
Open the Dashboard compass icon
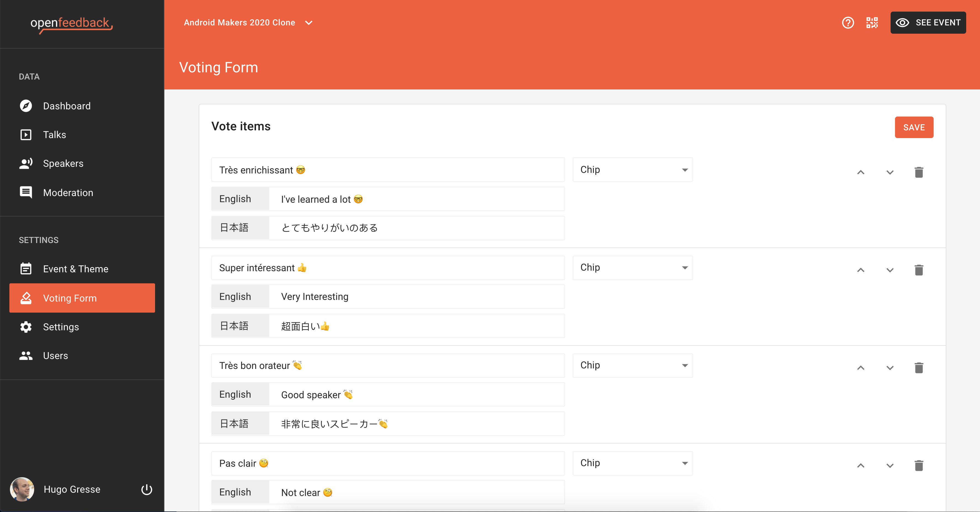click(25, 106)
